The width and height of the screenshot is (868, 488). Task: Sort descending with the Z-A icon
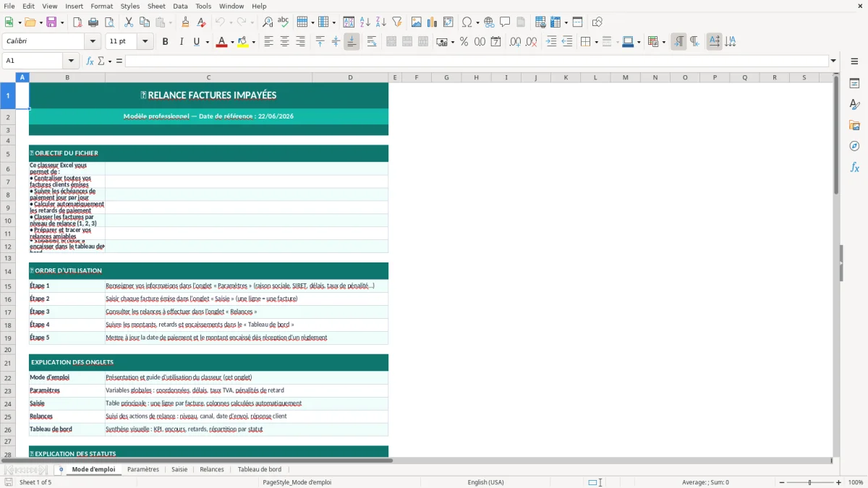(x=381, y=22)
